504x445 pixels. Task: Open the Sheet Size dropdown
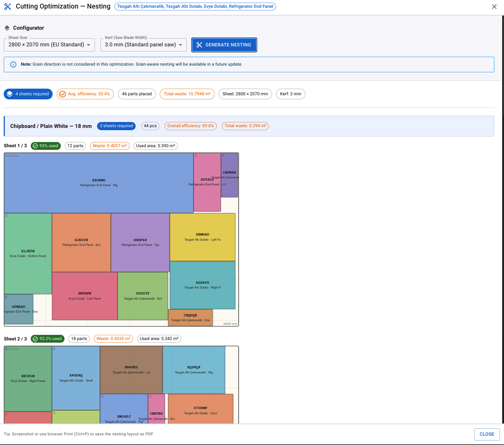point(49,45)
